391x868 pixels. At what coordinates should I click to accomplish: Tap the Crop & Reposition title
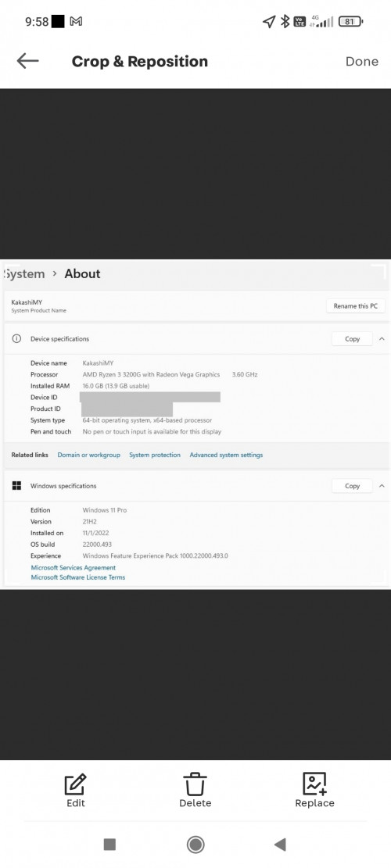[139, 62]
